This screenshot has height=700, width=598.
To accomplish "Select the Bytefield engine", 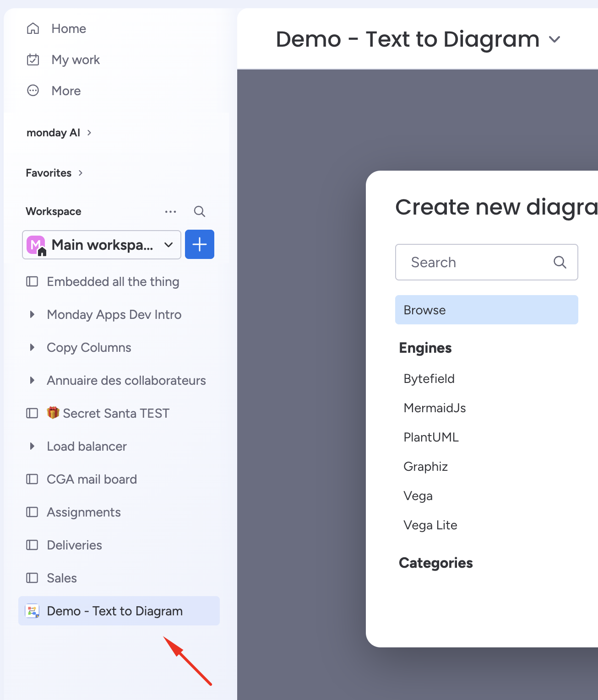I will (x=429, y=379).
